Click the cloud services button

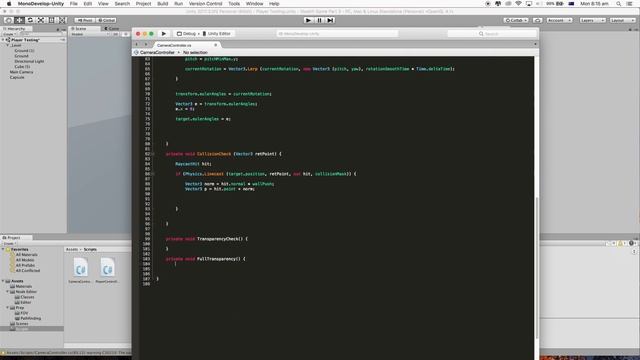538,20
